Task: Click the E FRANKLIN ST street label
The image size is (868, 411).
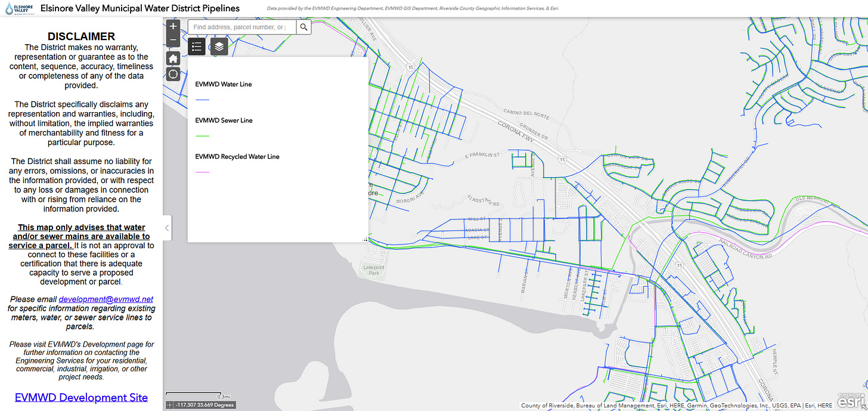Action: click(482, 154)
